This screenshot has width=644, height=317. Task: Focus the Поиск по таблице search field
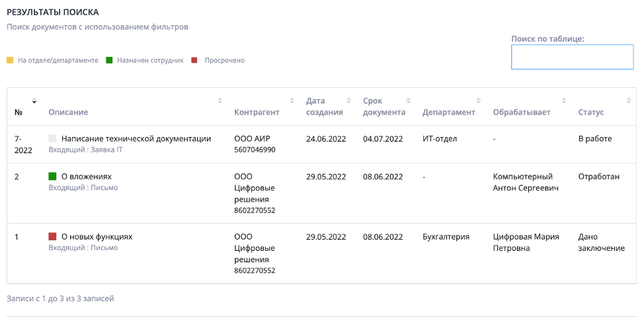(x=572, y=57)
